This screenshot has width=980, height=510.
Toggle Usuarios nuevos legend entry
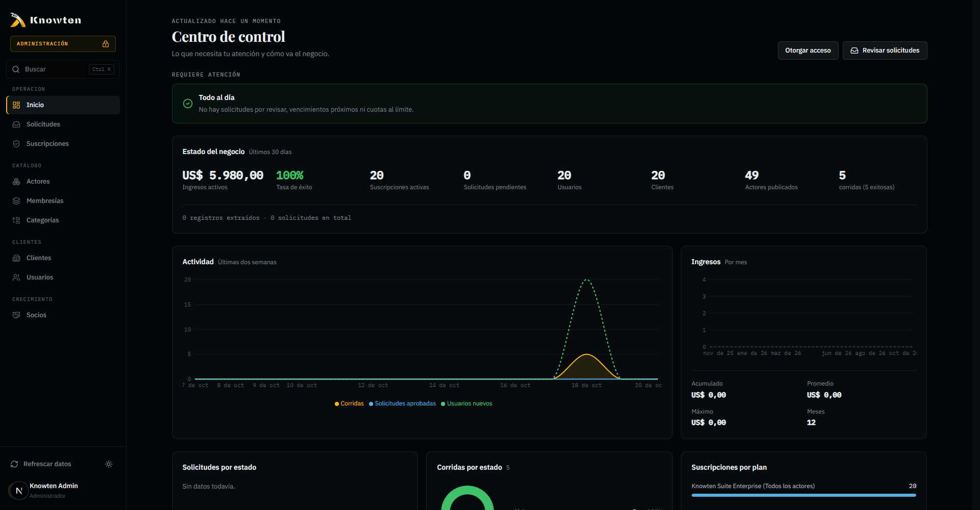pos(467,403)
